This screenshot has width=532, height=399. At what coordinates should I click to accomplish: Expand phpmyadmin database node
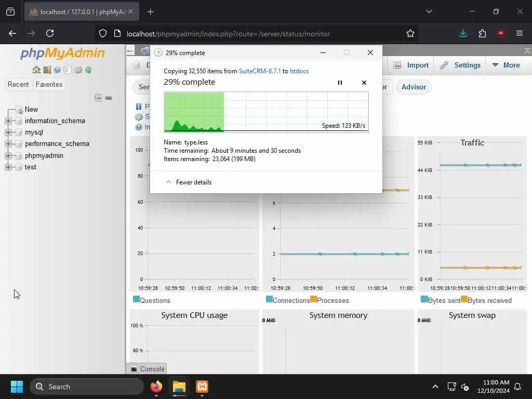pos(8,156)
